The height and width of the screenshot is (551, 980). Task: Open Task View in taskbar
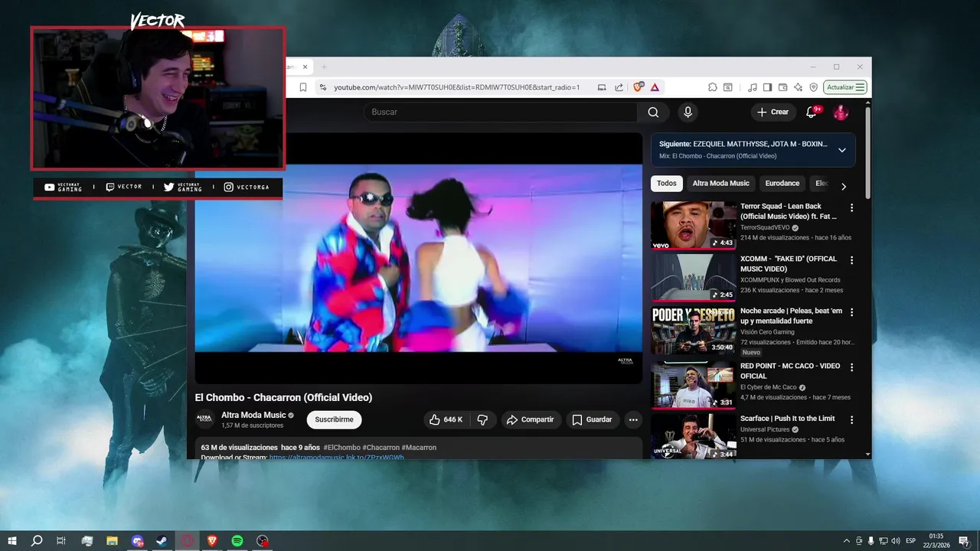pyautogui.click(x=61, y=541)
